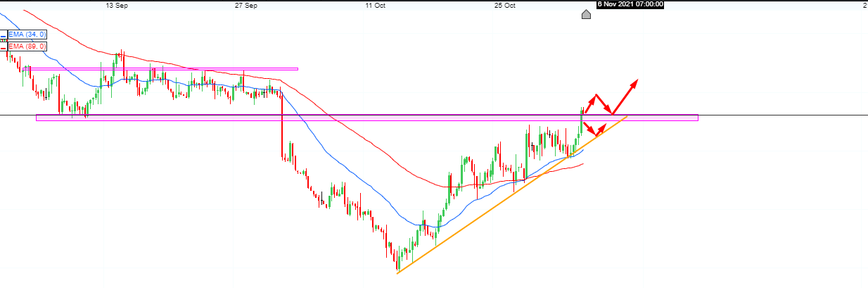Click the gray time marker on the time axis
This screenshot has height=288, width=868.
586,14
